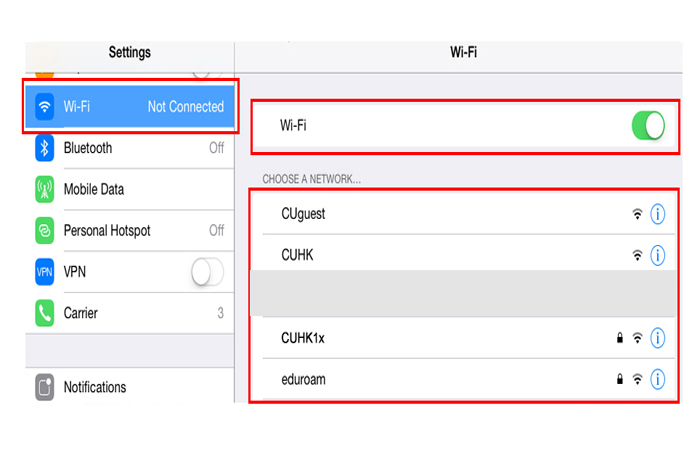This screenshot has width=700, height=466.
Task: Enable the VPN toggle
Action: pos(208,272)
